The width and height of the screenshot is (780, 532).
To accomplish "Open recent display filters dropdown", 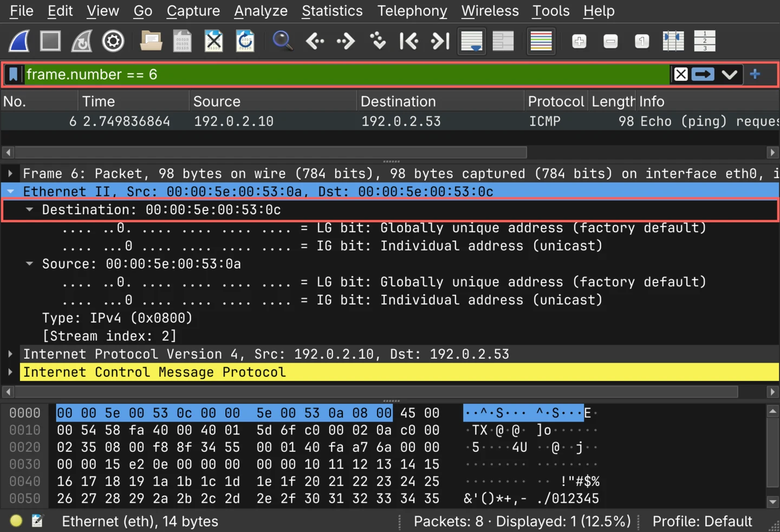I will tap(730, 75).
